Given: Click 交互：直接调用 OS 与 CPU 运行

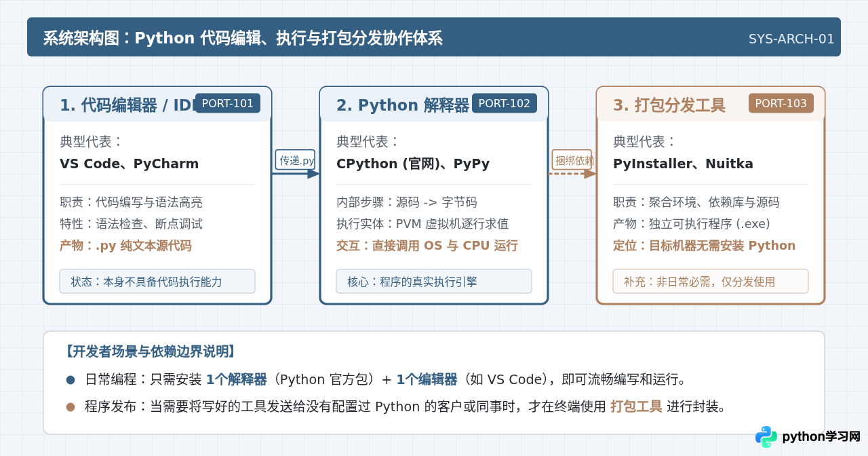Looking at the screenshot, I should 427,246.
